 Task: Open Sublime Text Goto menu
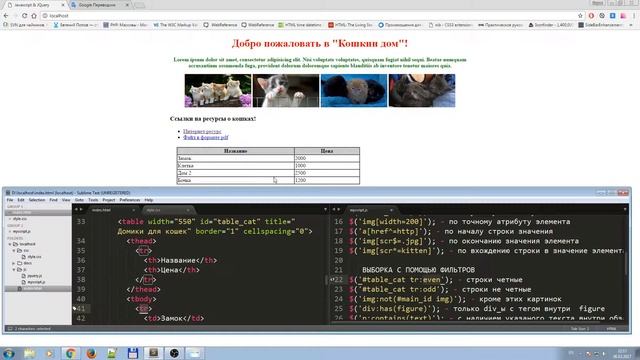79,200
